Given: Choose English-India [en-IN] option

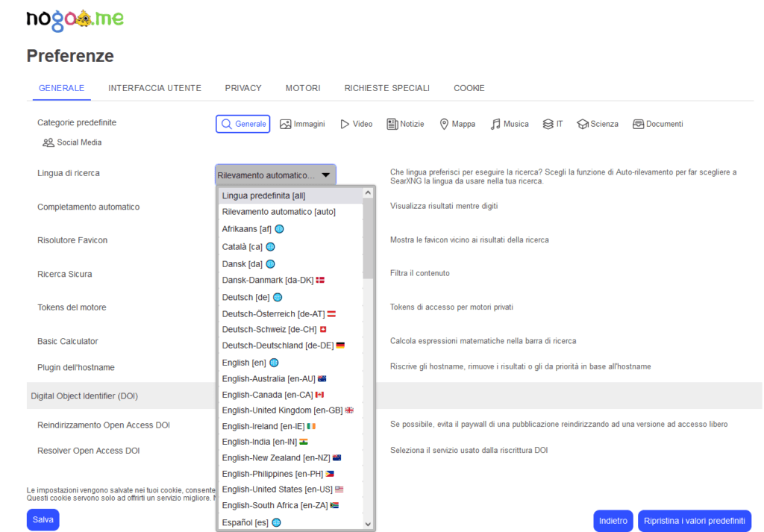Looking at the screenshot, I should [290, 442].
